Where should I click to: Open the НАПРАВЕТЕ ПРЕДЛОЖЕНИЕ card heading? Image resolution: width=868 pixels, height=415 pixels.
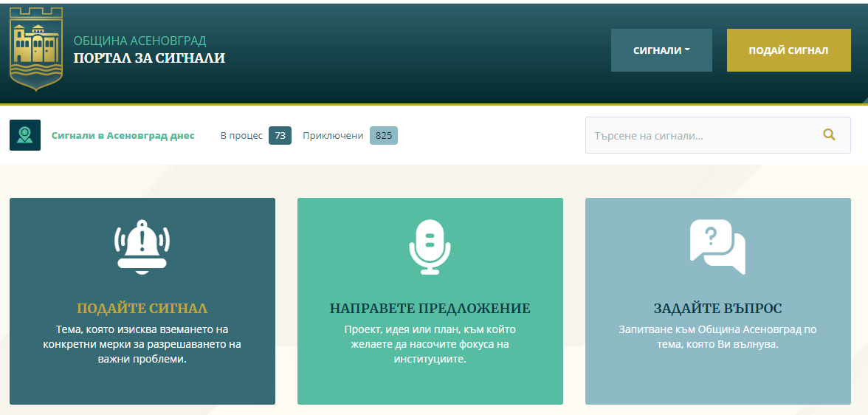[x=430, y=309]
